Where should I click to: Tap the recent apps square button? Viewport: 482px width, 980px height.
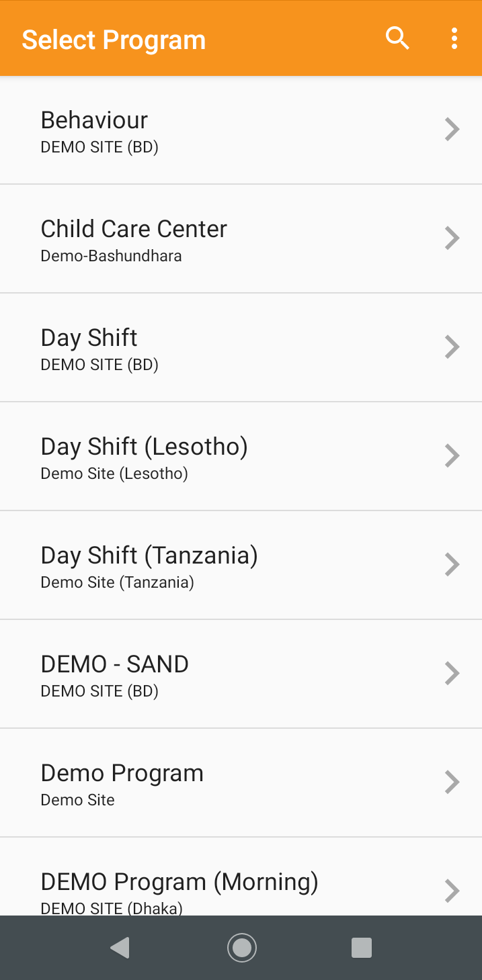362,948
